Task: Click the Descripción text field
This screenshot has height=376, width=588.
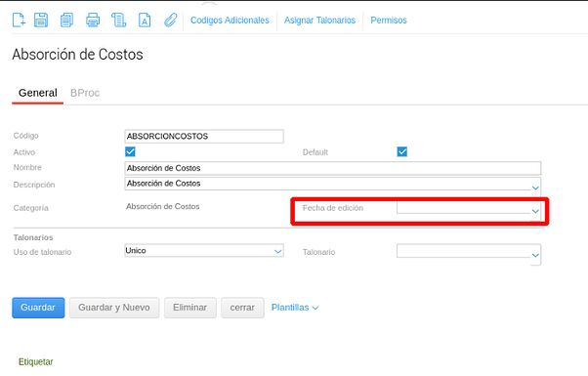Action: [327, 184]
